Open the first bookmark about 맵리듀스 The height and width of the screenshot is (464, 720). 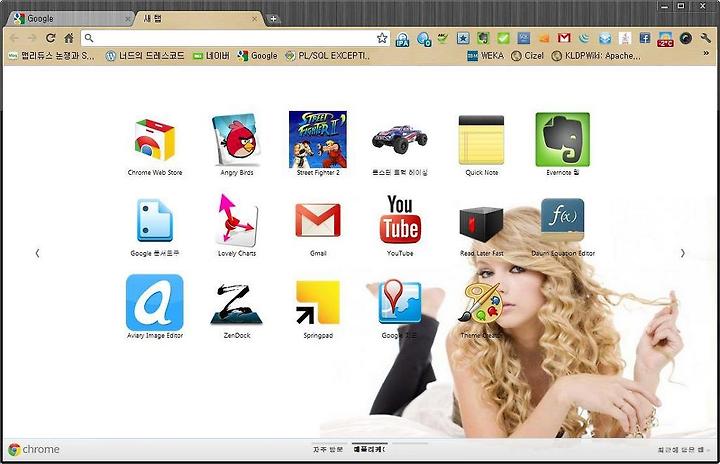pos(51,56)
